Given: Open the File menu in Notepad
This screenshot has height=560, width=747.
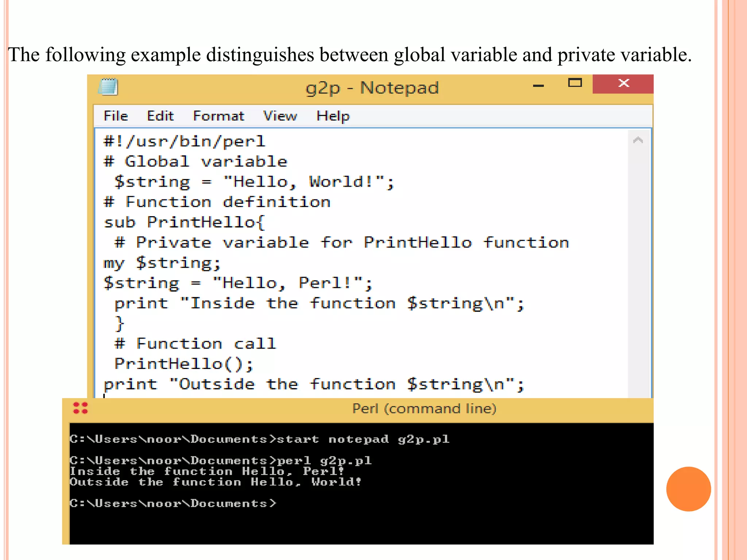Looking at the screenshot, I should [x=116, y=116].
